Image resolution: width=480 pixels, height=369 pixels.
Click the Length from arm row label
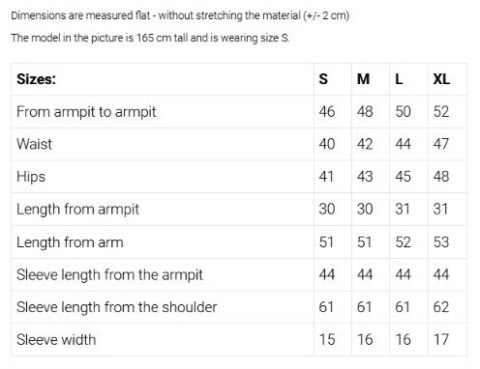point(70,242)
